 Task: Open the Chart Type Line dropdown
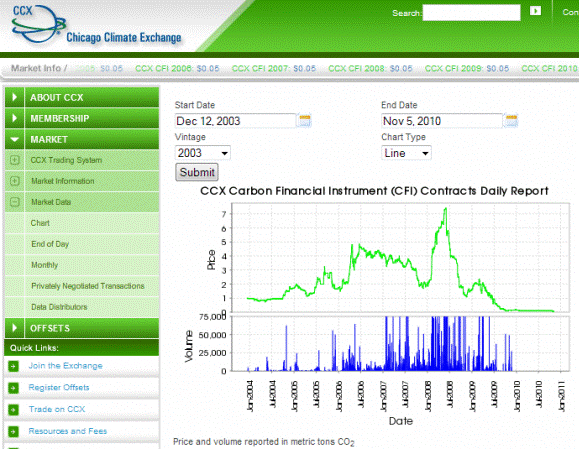[x=406, y=153]
